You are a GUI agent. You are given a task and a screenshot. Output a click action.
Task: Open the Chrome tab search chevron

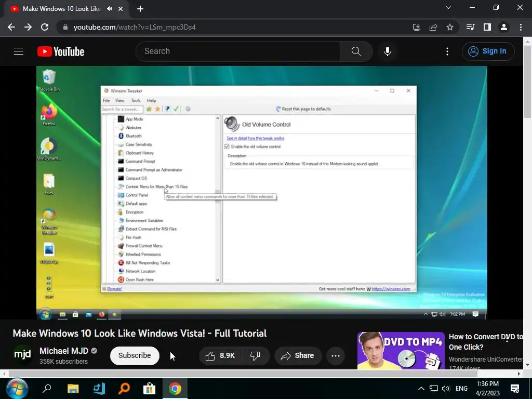(x=448, y=7)
